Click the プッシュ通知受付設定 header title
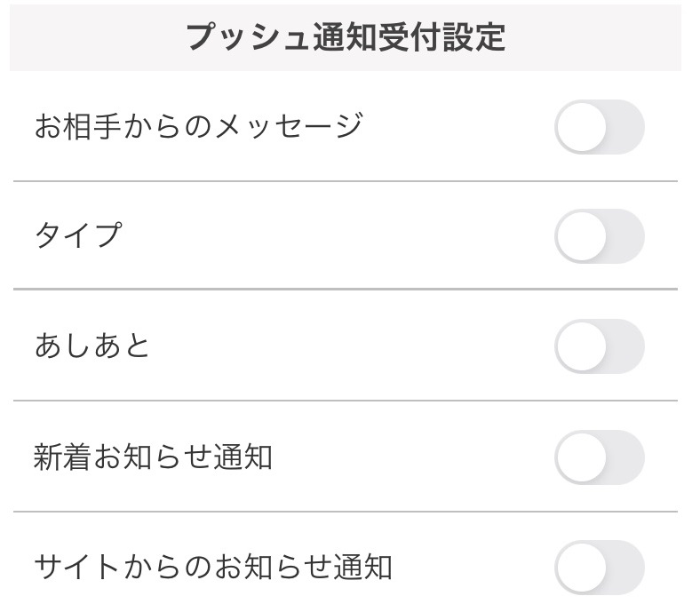This screenshot has width=700, height=612. [346, 37]
